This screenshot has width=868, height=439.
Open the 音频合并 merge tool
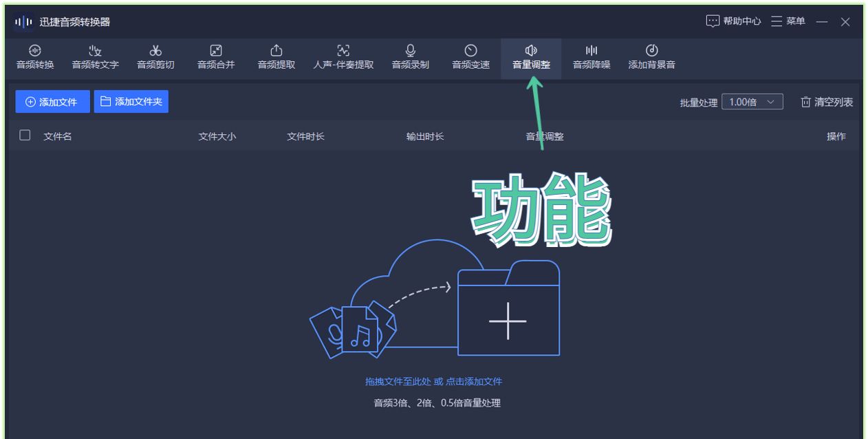tap(216, 58)
